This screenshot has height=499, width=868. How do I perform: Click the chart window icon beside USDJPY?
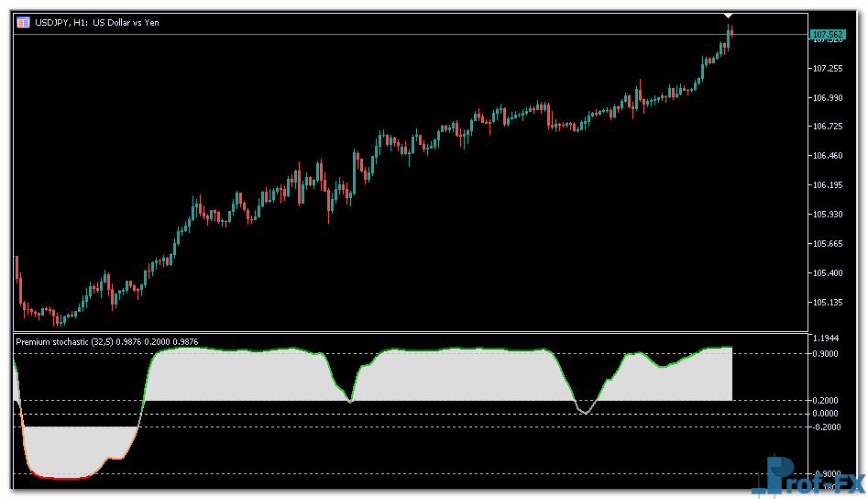(x=23, y=22)
